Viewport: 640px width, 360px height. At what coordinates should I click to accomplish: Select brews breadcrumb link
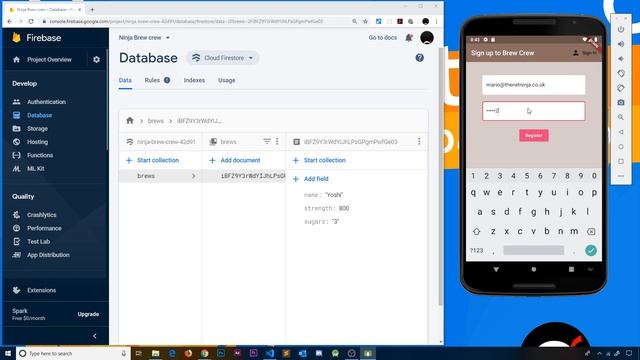pyautogui.click(x=156, y=121)
